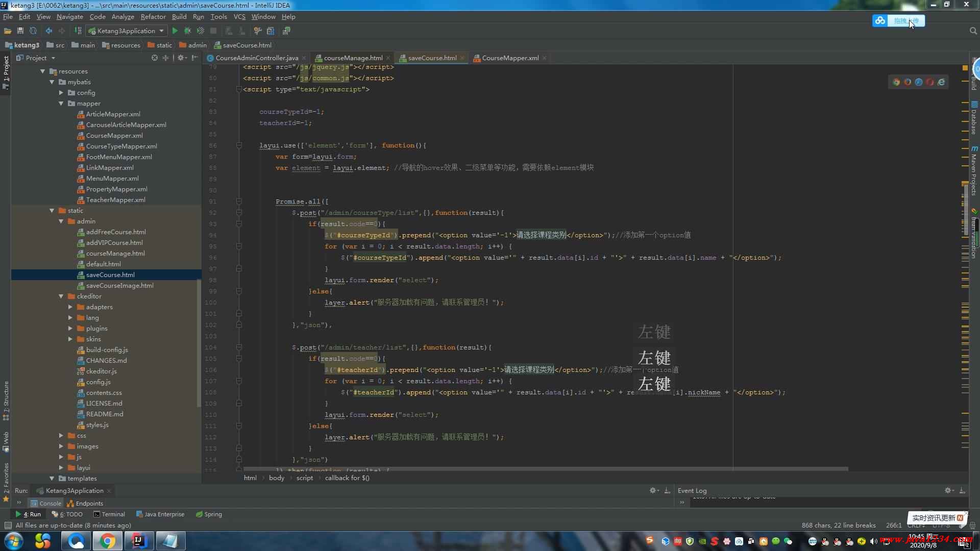The width and height of the screenshot is (980, 551).
Task: Click the Back navigation arrow
Action: point(49,31)
